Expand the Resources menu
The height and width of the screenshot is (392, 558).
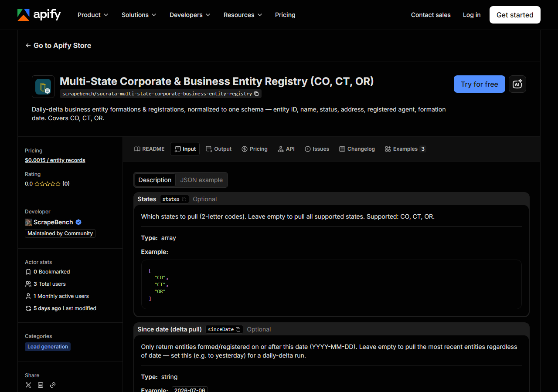[243, 15]
